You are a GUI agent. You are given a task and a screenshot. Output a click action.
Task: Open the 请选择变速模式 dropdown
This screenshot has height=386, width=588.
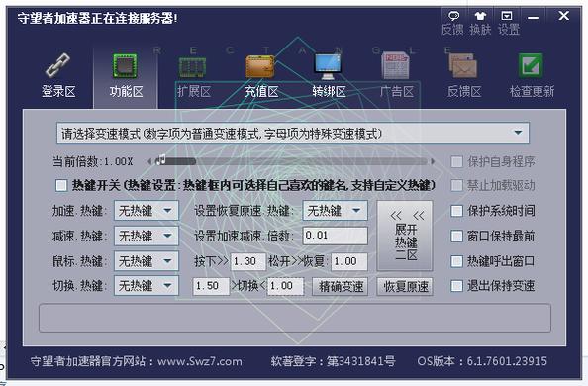(x=292, y=133)
